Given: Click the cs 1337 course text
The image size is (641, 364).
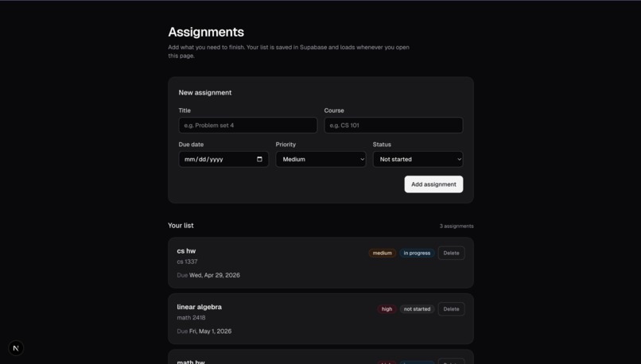Looking at the screenshot, I should pyautogui.click(x=187, y=261).
